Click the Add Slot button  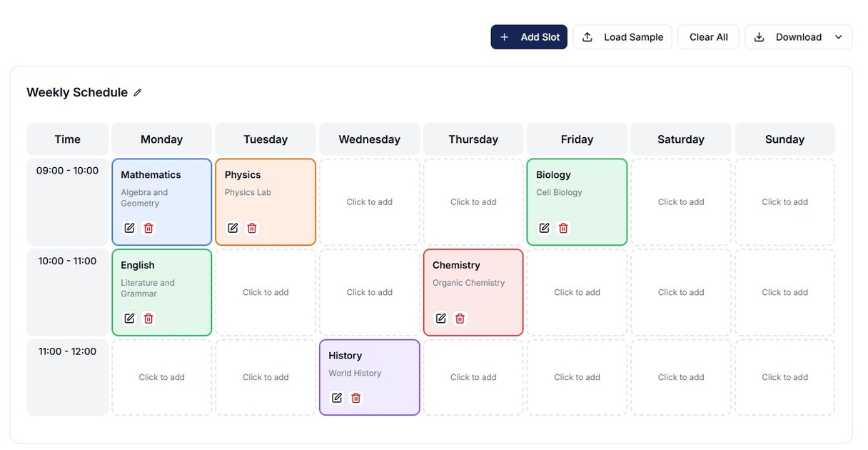pos(529,37)
